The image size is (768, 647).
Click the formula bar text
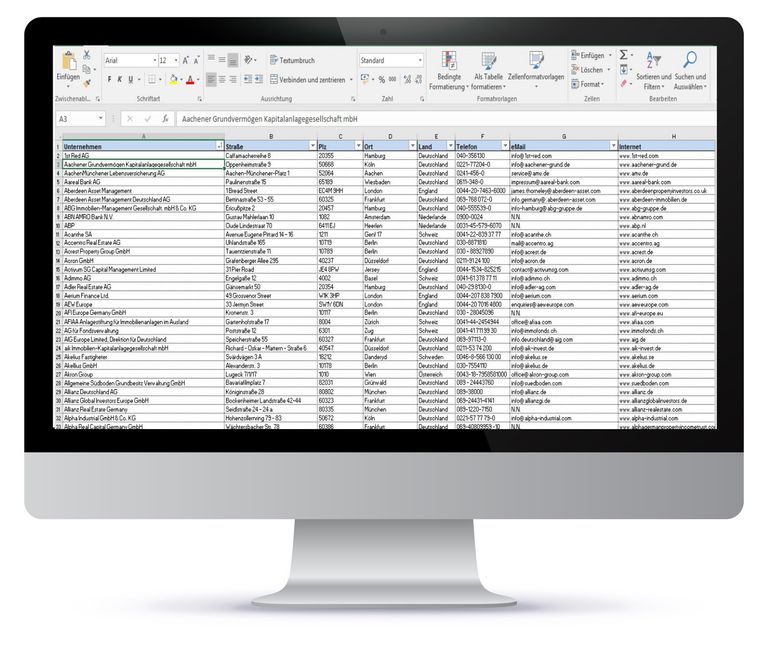(269, 119)
